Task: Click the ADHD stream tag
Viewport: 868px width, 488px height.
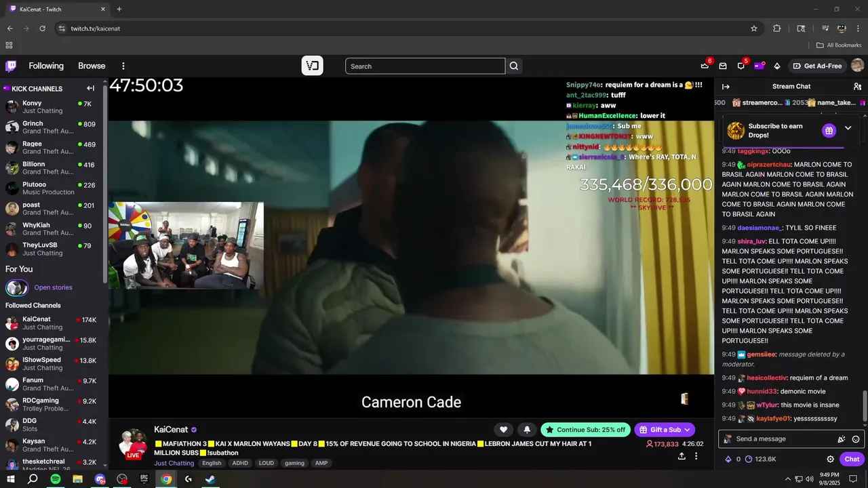Action: point(240,463)
